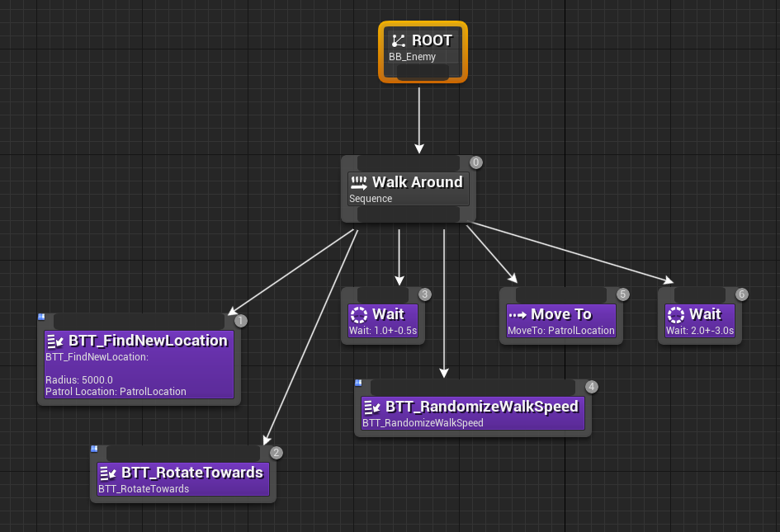This screenshot has width=780, height=532.
Task: Click the task icon on BTT_FindNewLocation
Action: (52, 341)
